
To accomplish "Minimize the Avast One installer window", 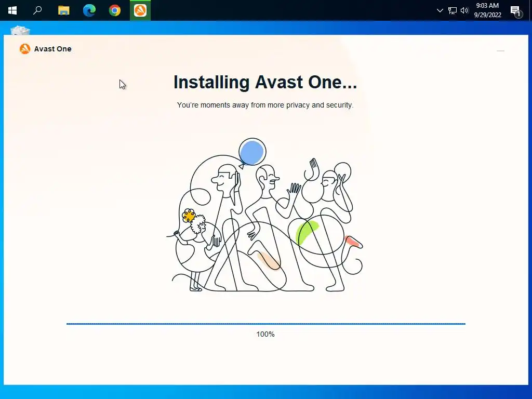I will pyautogui.click(x=500, y=51).
